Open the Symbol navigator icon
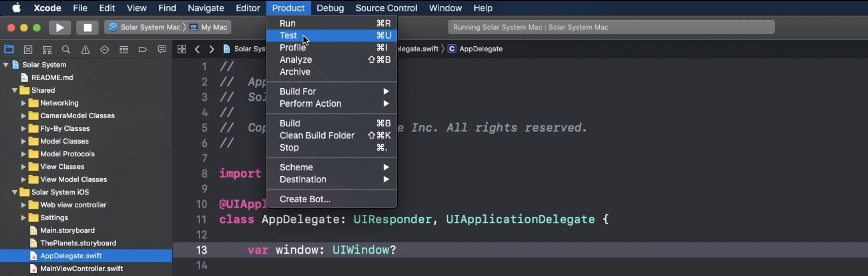The height and width of the screenshot is (276, 868). point(47,49)
